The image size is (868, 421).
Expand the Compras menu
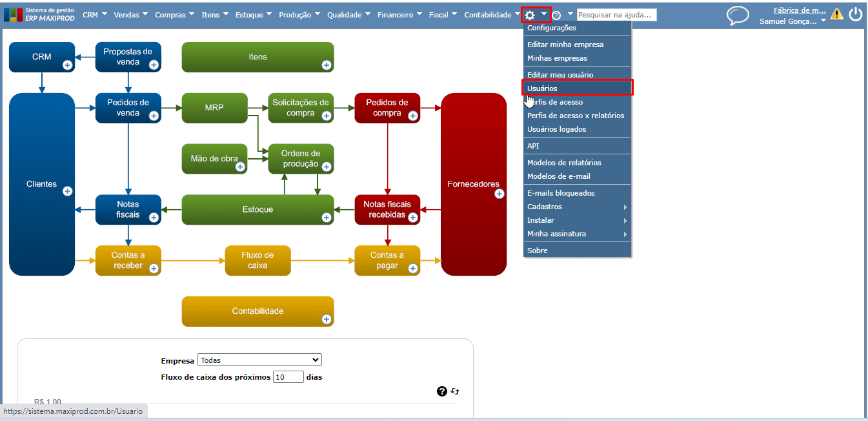point(175,15)
